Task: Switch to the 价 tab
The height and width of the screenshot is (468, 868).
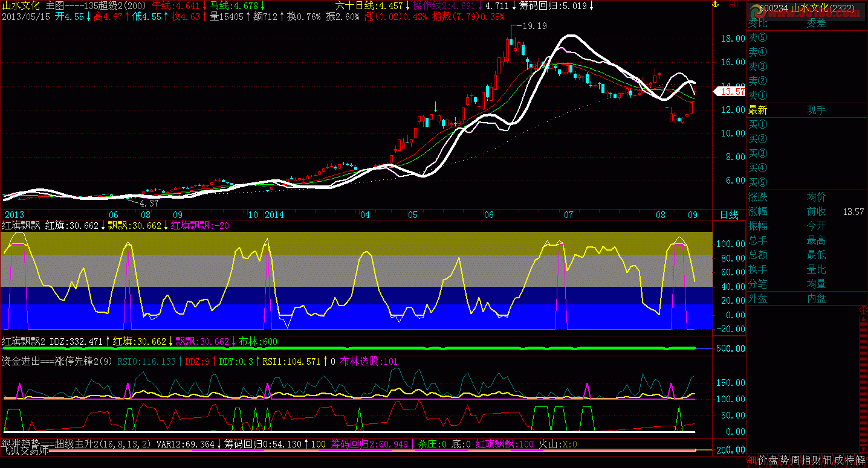Action: click(763, 460)
